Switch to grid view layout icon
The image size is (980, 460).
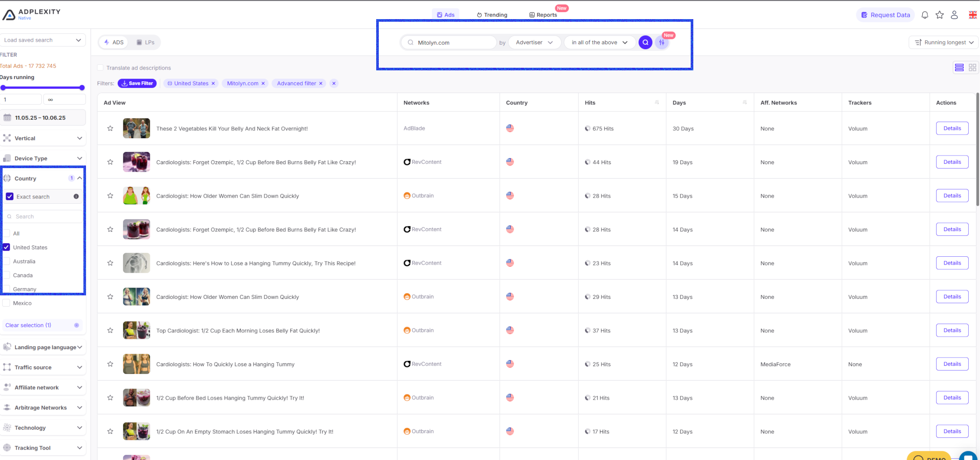[x=972, y=67]
